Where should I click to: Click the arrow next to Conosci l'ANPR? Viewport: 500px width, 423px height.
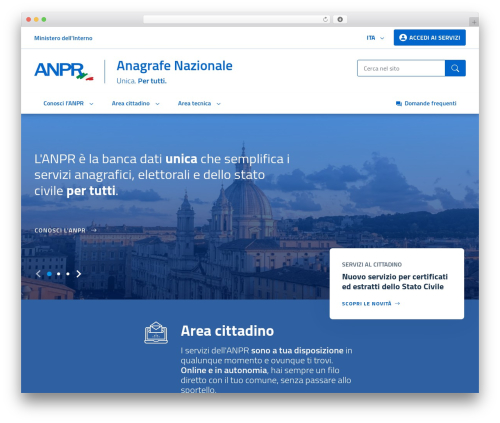tap(94, 230)
